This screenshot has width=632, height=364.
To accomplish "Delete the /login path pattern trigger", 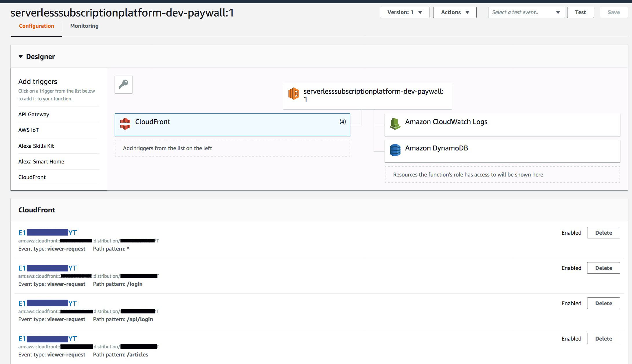I will click(603, 268).
